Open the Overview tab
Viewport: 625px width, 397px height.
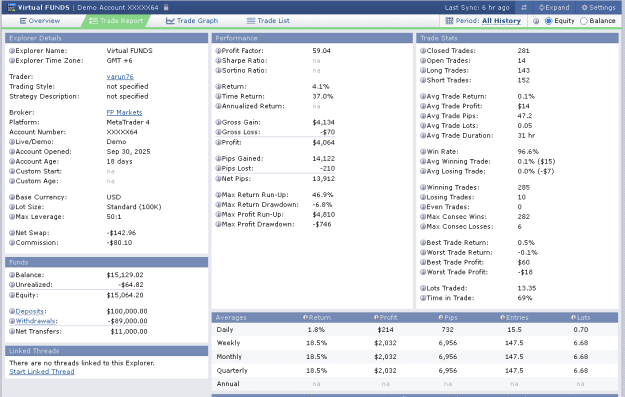[40, 21]
